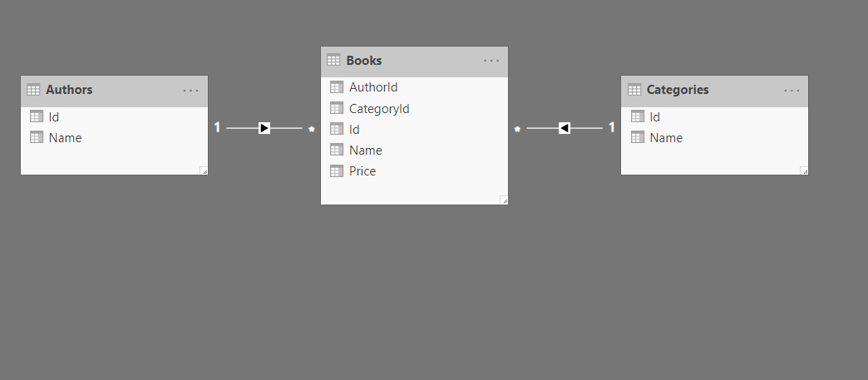
Task: Select the AuthorId field in Books
Action: click(x=373, y=87)
